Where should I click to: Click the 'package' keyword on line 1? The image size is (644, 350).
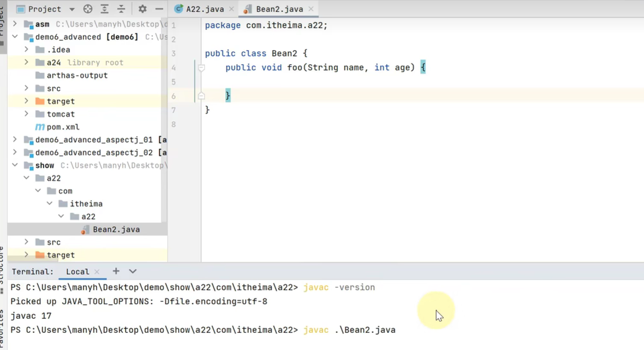coord(223,25)
